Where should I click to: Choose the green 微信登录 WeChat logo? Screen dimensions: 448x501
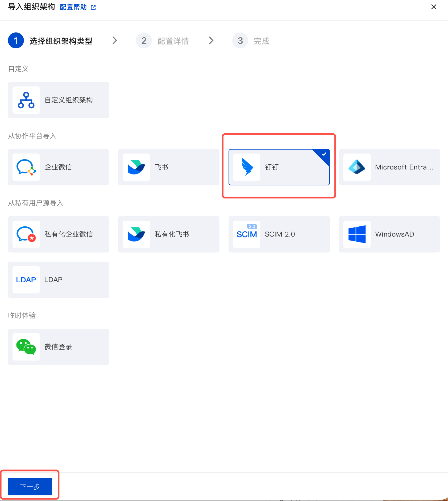[x=26, y=347]
